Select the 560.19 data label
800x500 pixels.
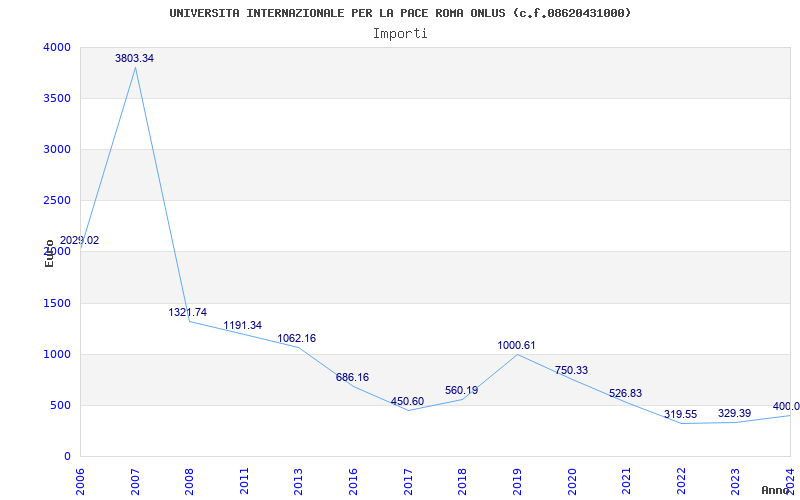(461, 390)
